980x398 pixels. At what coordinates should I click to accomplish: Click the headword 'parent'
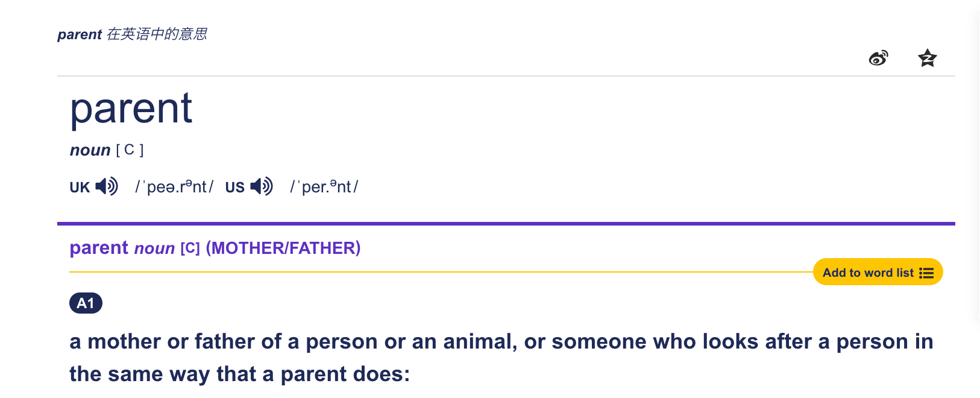131,109
